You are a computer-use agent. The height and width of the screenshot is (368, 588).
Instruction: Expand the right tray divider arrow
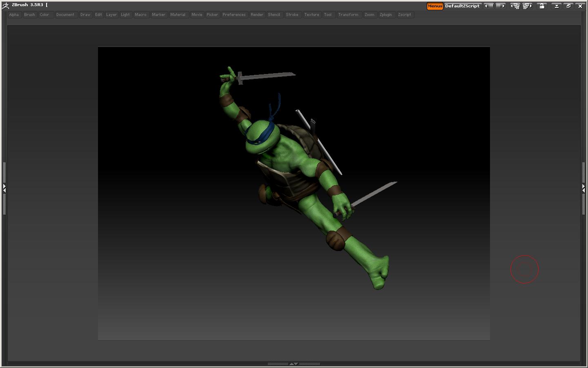pos(584,188)
